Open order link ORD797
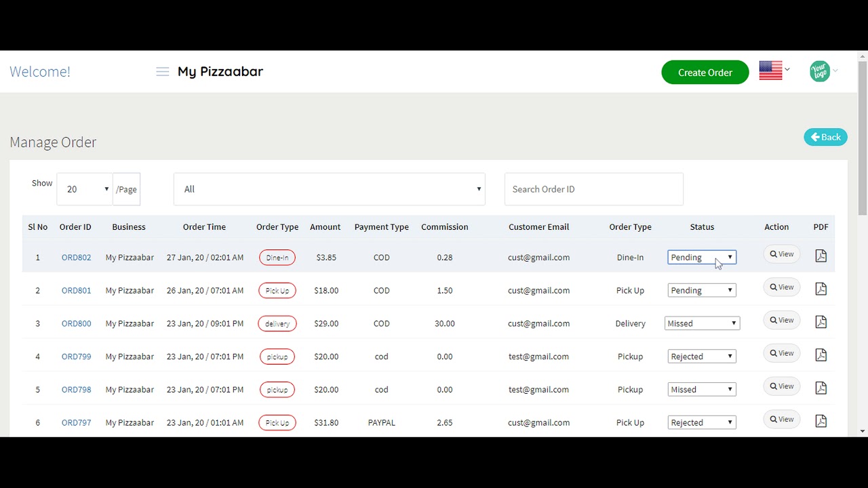 click(76, 422)
